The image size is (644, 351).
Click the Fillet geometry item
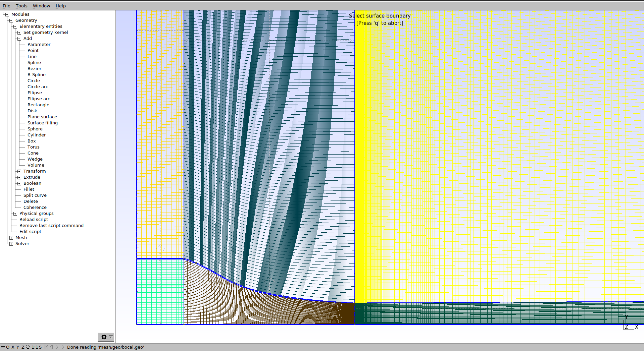coord(29,189)
